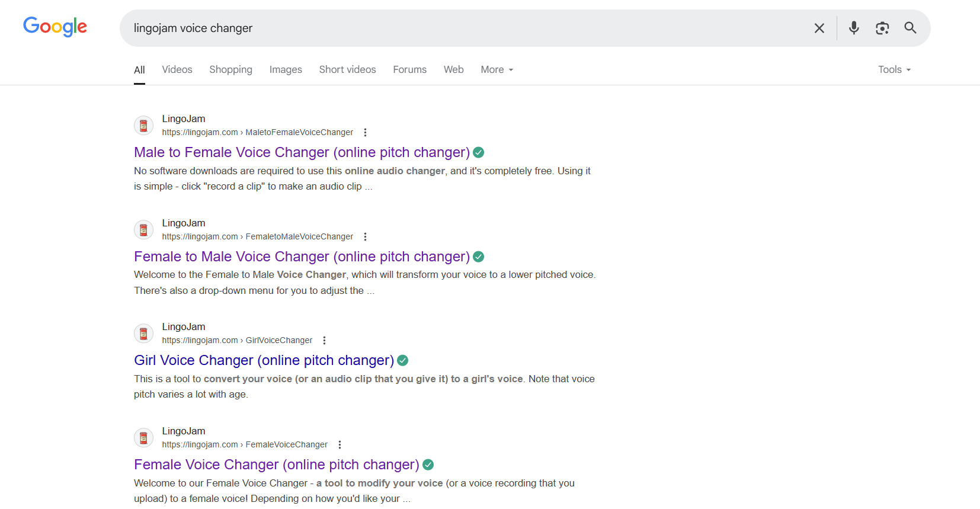
Task: Click LingoJam favicon for Female to Male result
Action: click(x=143, y=230)
